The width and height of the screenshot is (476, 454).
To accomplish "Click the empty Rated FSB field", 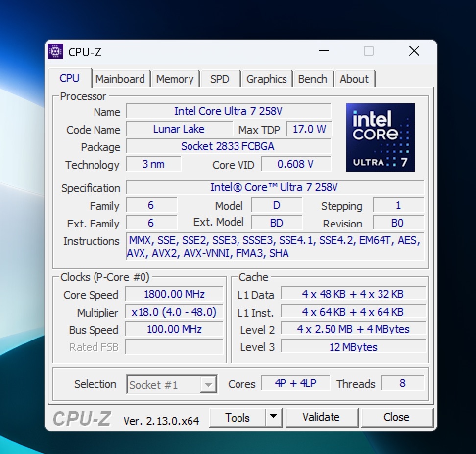I will point(174,347).
